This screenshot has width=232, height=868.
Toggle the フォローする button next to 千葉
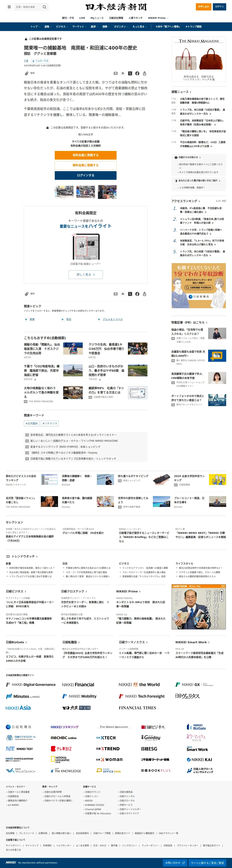[x=40, y=61]
